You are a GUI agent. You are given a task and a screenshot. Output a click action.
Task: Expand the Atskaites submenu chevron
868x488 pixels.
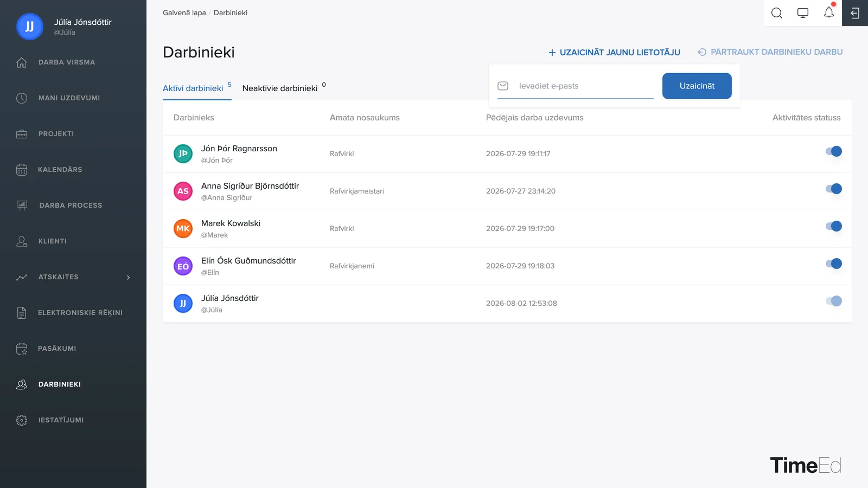click(129, 278)
